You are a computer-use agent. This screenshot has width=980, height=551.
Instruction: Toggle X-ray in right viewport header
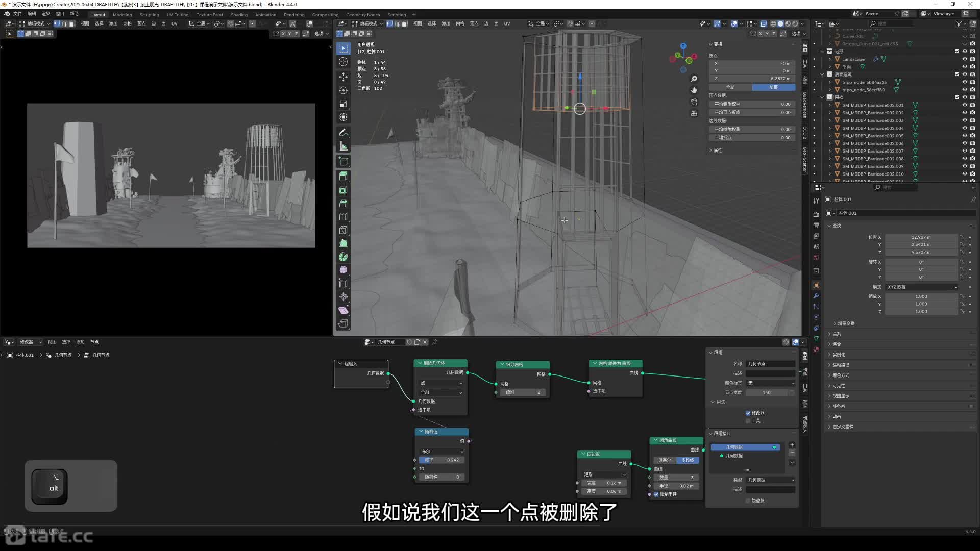tap(763, 23)
